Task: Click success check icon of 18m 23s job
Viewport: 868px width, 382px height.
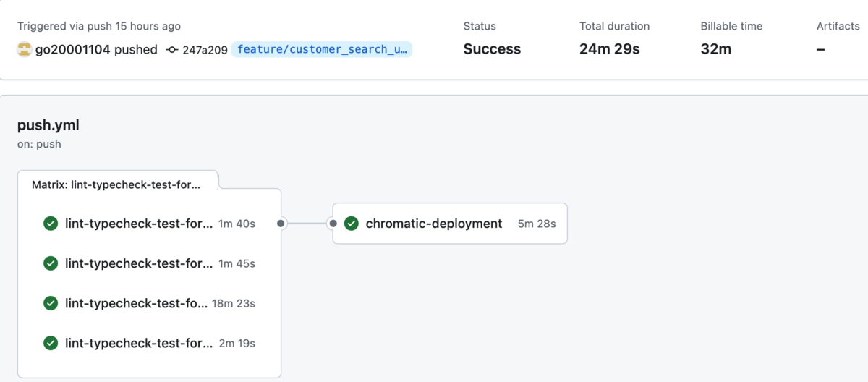Action: [51, 303]
